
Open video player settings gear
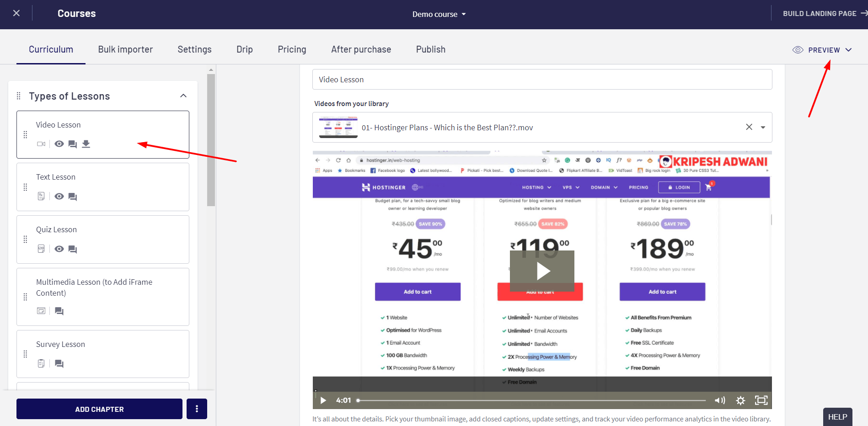740,400
